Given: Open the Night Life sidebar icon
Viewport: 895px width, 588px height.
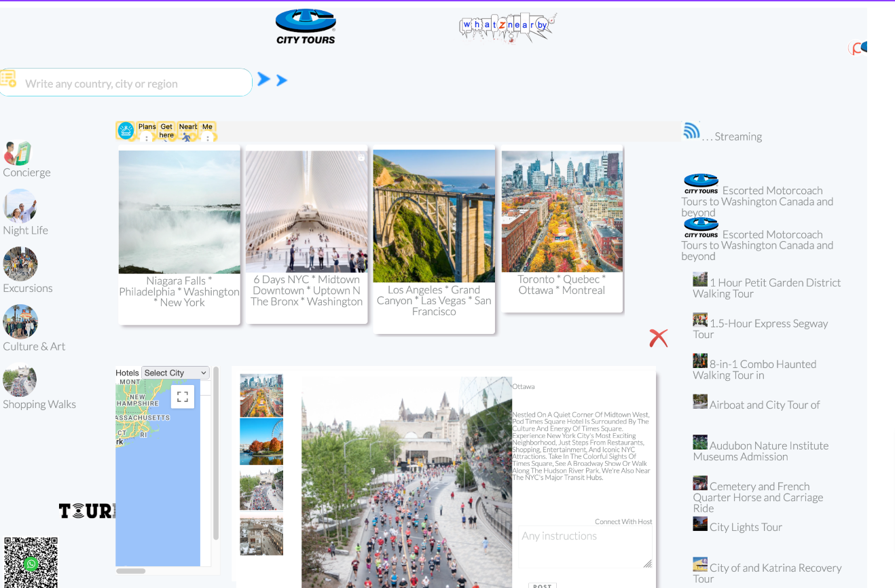Looking at the screenshot, I should click(20, 206).
